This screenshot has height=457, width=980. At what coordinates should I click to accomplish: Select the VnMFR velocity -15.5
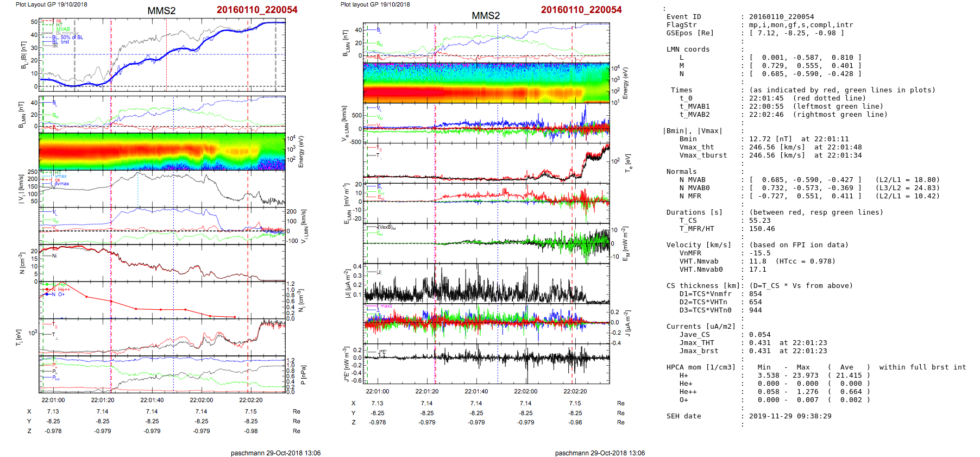759,253
